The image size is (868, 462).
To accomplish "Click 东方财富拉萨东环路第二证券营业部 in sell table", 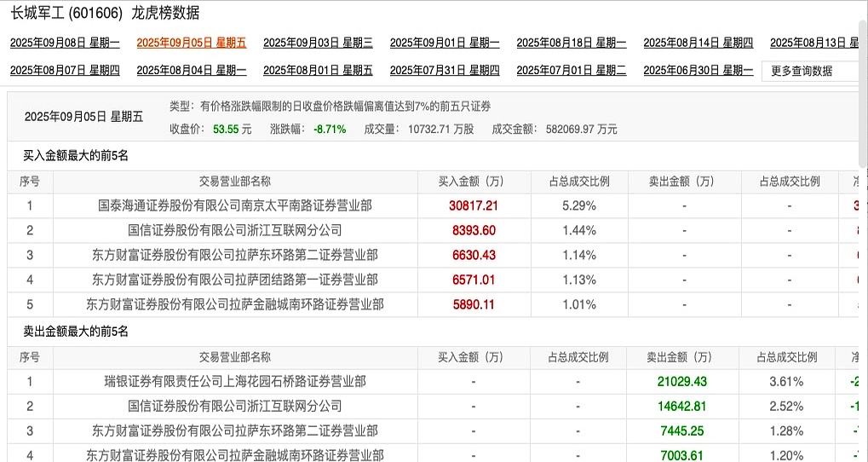I will click(235, 431).
